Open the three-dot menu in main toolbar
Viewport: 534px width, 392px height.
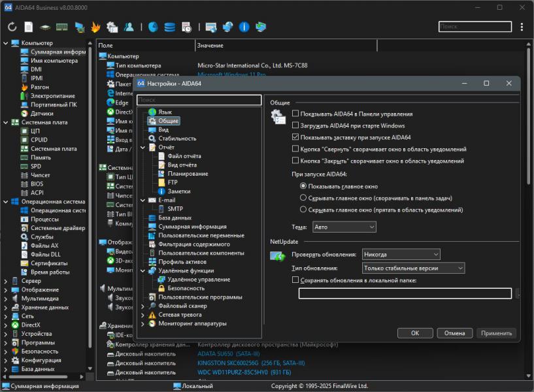tap(522, 27)
